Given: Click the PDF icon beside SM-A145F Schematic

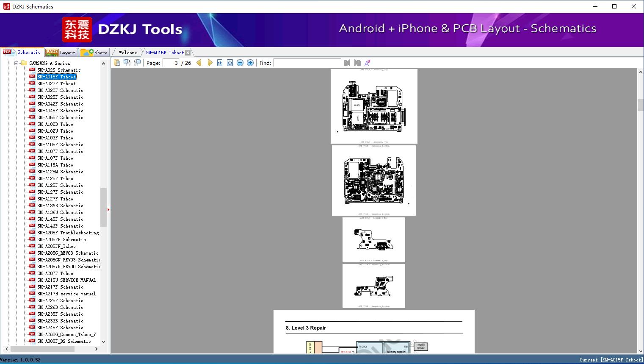Looking at the screenshot, I should tap(32, 219).
